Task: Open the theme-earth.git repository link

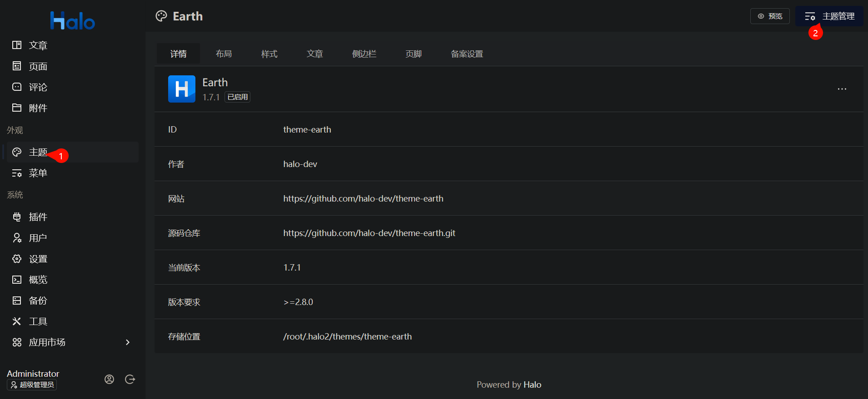Action: [369, 233]
